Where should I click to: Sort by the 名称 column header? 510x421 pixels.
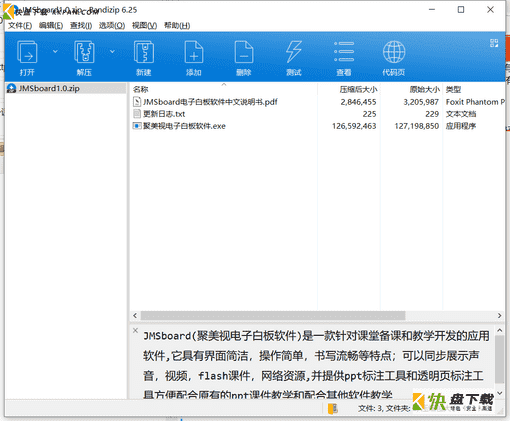pyautogui.click(x=140, y=89)
